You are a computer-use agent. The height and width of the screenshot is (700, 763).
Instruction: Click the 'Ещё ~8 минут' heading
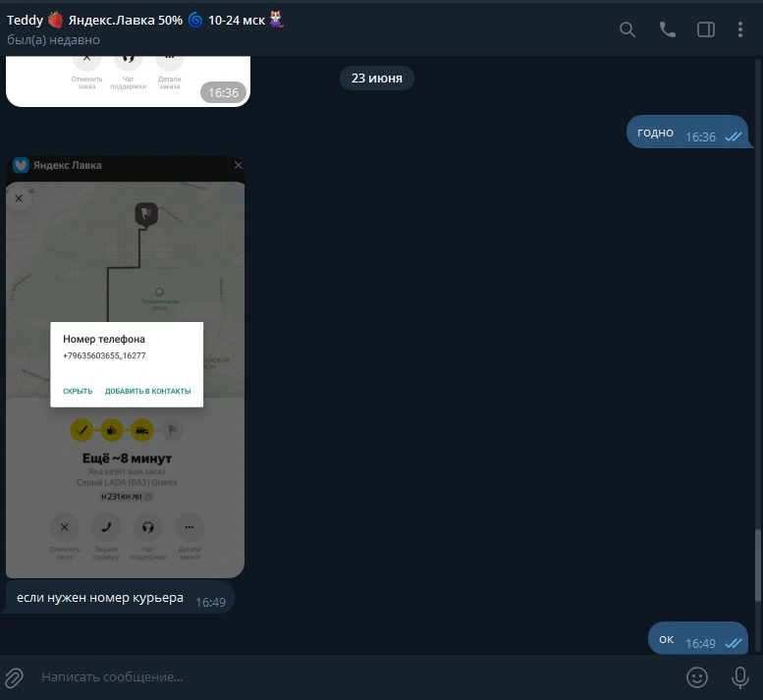coord(127,458)
